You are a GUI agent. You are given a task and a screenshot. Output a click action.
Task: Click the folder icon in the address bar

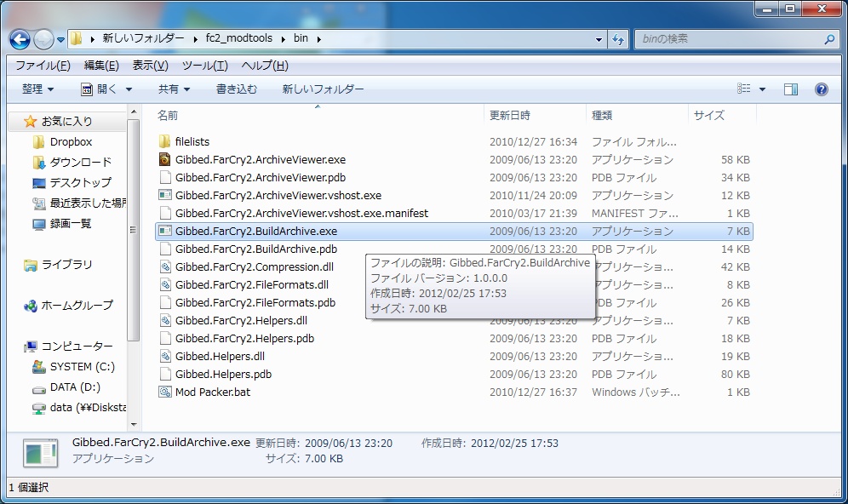(77, 38)
